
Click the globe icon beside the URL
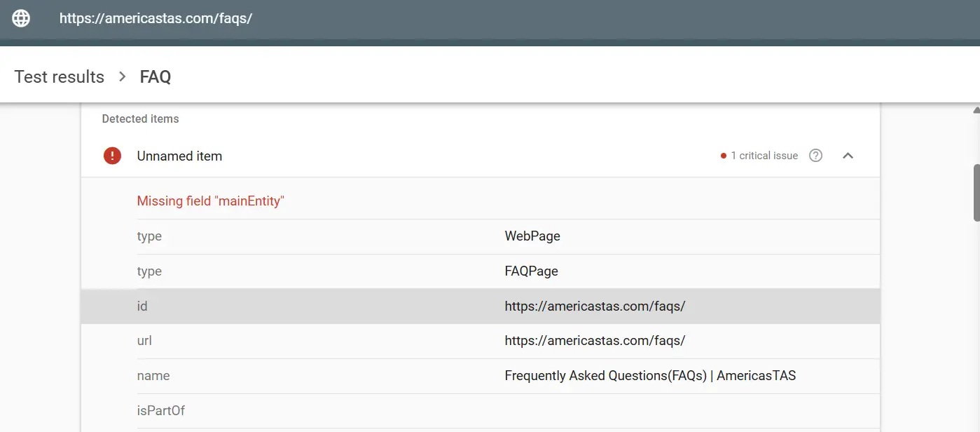point(21,18)
